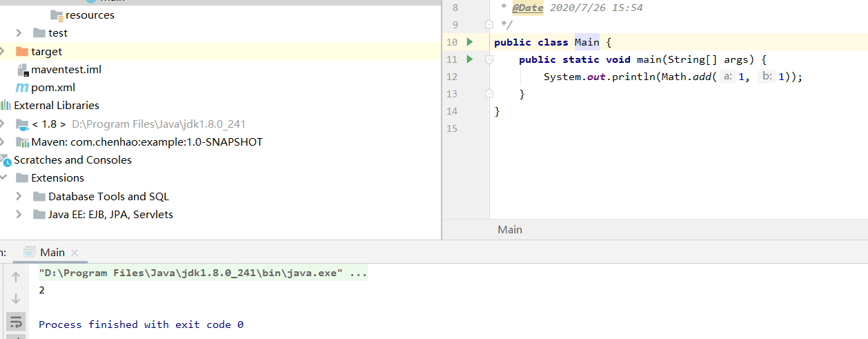Select Scratches and Consoles node
The image size is (868, 339).
point(72,160)
